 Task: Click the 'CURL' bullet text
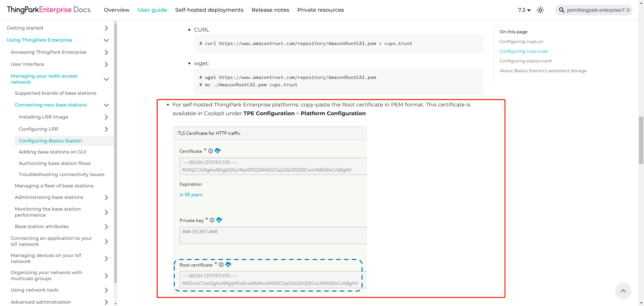202,30
